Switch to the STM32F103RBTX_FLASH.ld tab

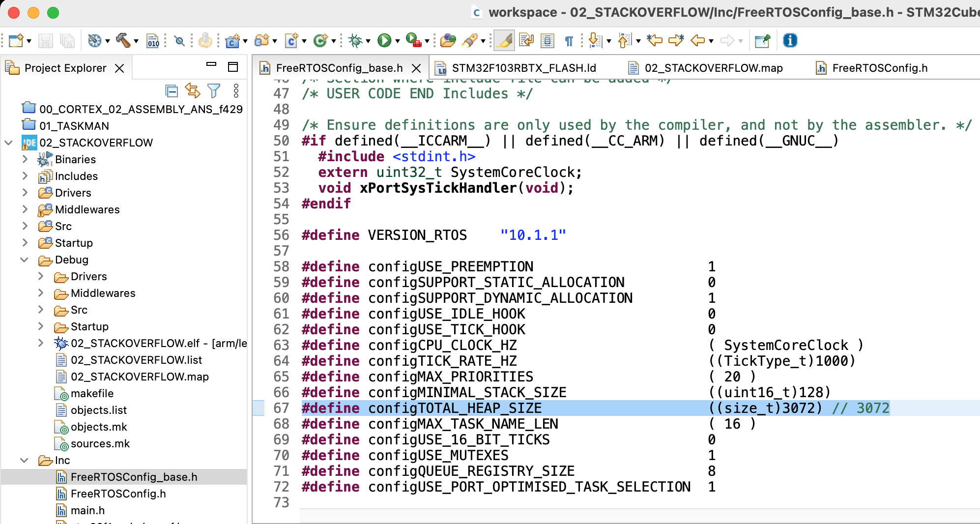[524, 68]
